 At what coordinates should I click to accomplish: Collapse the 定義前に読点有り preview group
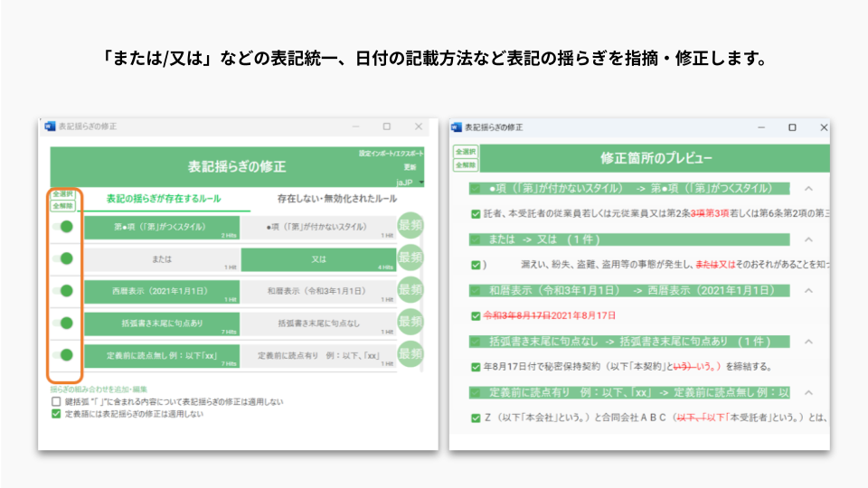click(x=808, y=392)
